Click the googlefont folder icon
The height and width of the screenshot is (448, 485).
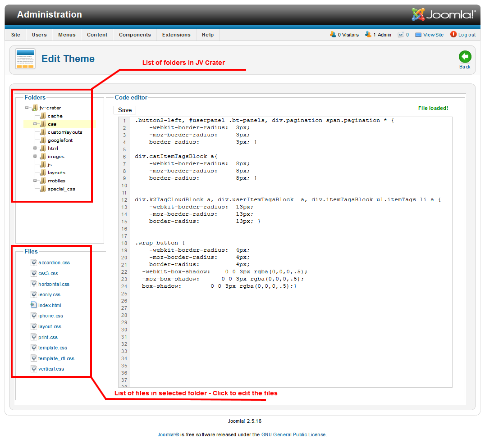43,140
